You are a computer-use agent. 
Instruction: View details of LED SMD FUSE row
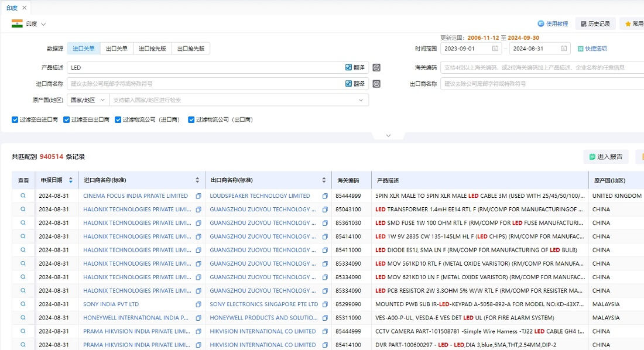point(23,222)
